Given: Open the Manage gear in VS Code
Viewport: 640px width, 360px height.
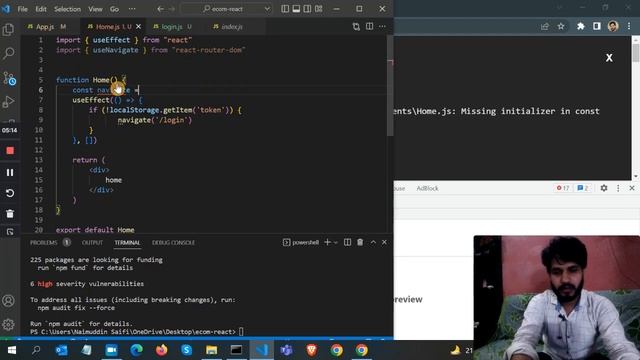Looking at the screenshot, I should pos(8,325).
